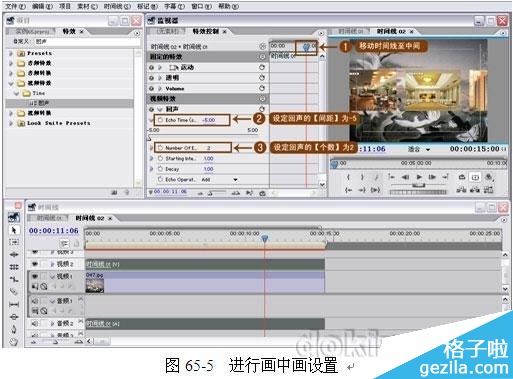Screen dimensions: 513x379
Task: Toggle animation stopwatch for Starting Intensity
Action: tap(160, 158)
